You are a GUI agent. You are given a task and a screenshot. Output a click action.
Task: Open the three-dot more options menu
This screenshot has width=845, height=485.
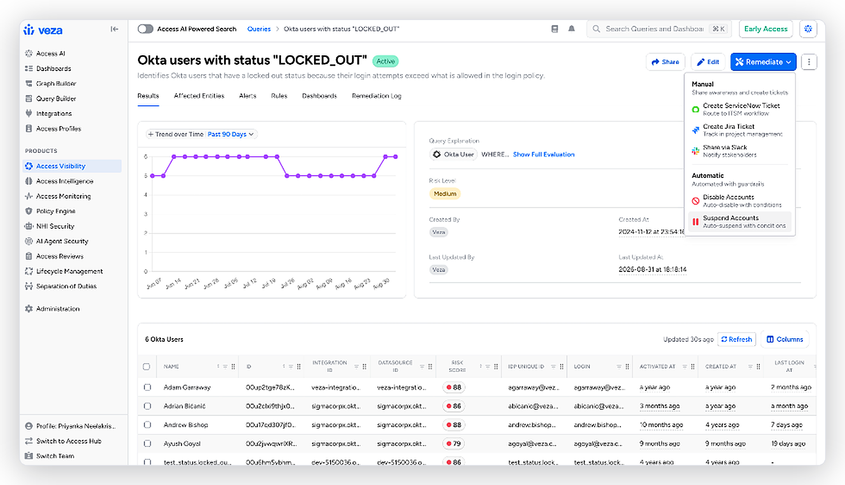pos(809,62)
